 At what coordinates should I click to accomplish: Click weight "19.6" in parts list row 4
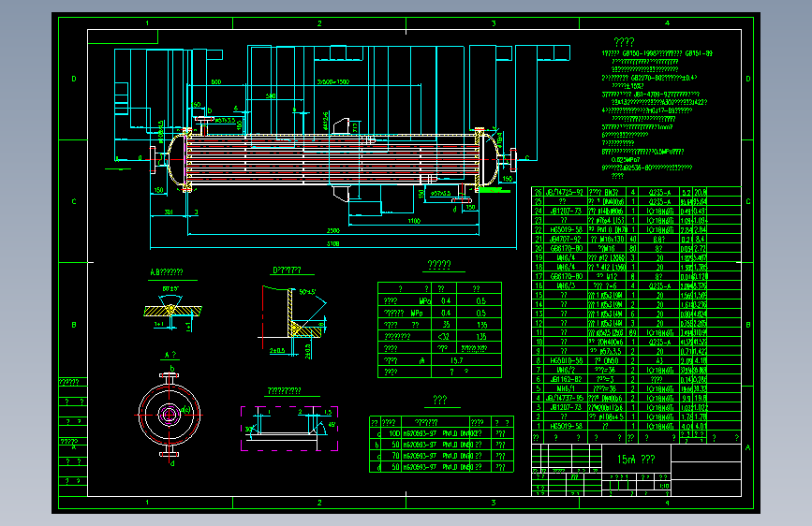700,398
